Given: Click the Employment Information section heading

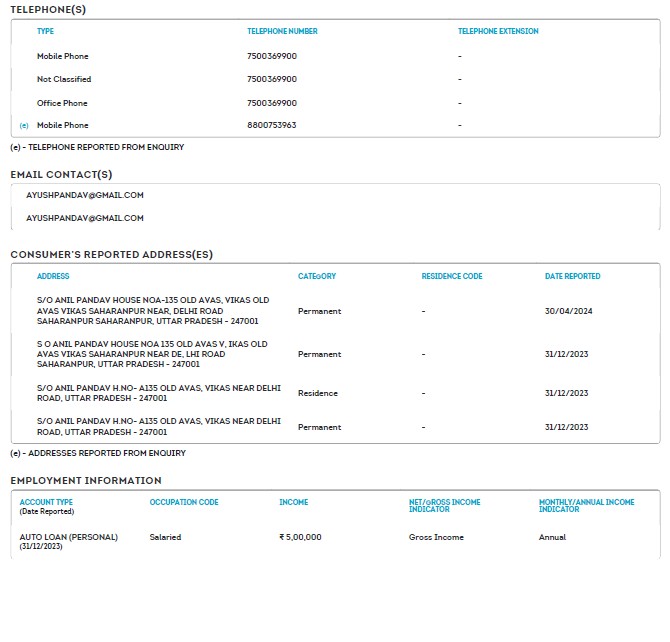Looking at the screenshot, I should pos(86,481).
